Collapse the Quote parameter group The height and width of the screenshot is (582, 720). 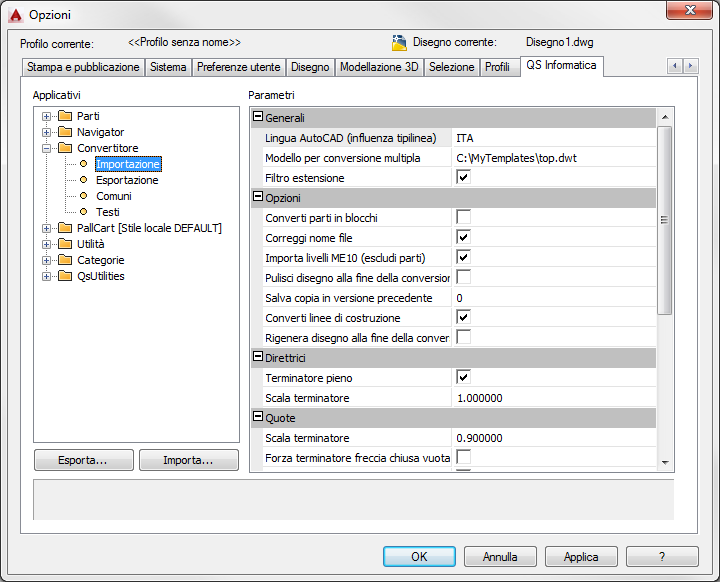point(258,417)
